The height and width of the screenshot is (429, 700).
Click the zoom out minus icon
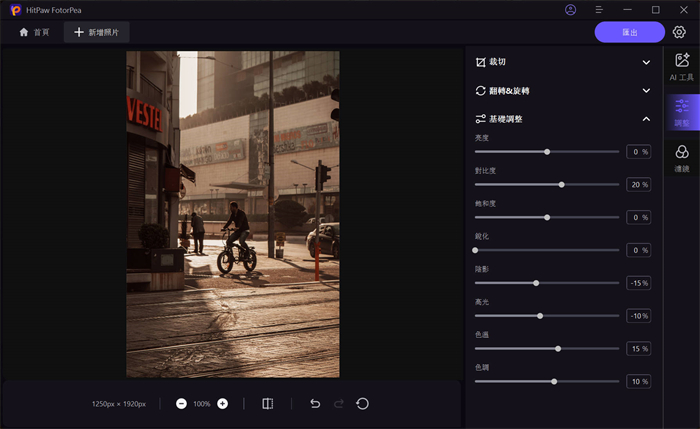[x=181, y=404]
